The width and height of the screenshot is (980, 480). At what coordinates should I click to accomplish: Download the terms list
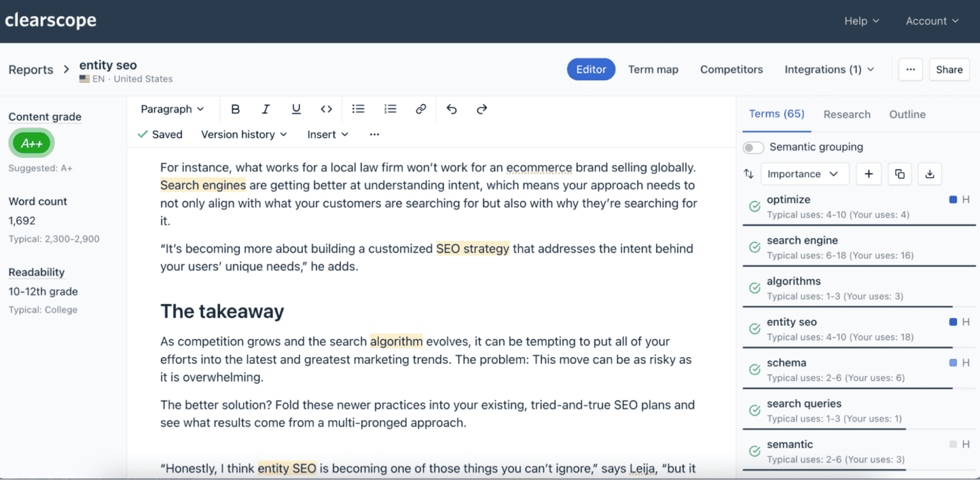930,174
